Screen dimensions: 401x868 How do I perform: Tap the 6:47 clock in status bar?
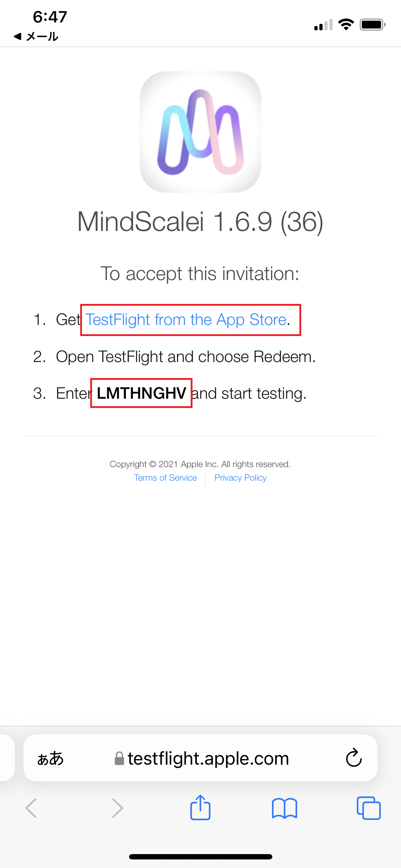tap(50, 17)
